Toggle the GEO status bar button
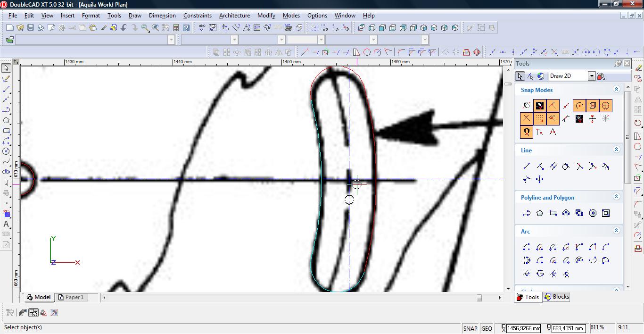 487,328
